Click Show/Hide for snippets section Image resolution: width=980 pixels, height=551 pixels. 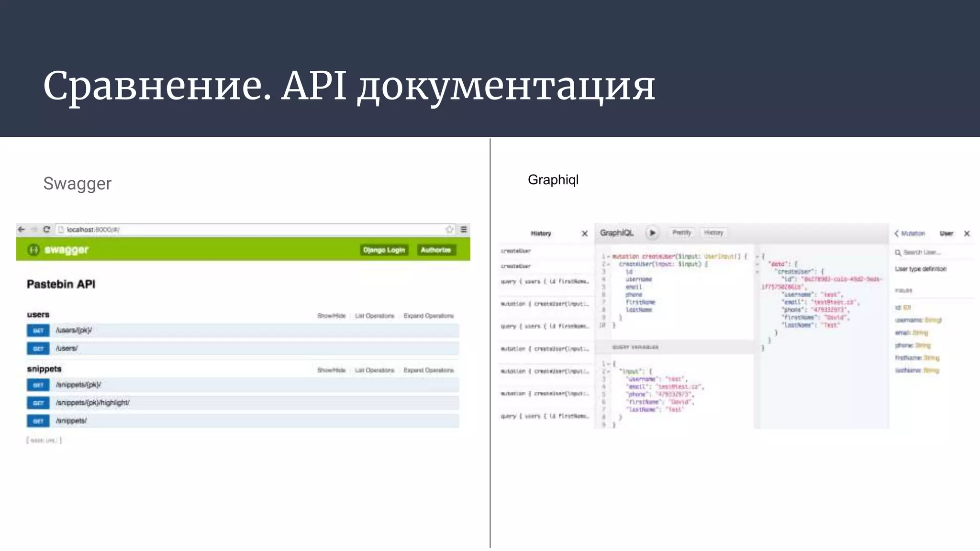click(332, 370)
